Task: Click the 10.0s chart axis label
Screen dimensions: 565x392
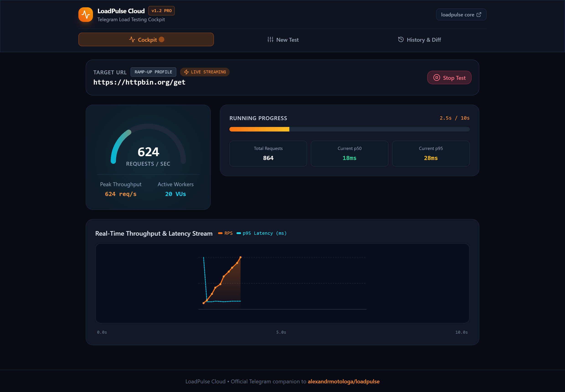Action: point(461,332)
